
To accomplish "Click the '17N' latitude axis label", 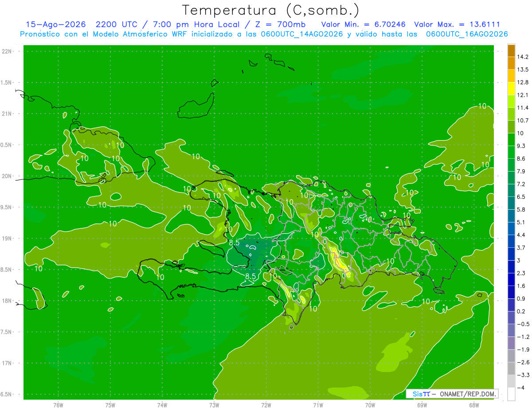I will [8, 364].
